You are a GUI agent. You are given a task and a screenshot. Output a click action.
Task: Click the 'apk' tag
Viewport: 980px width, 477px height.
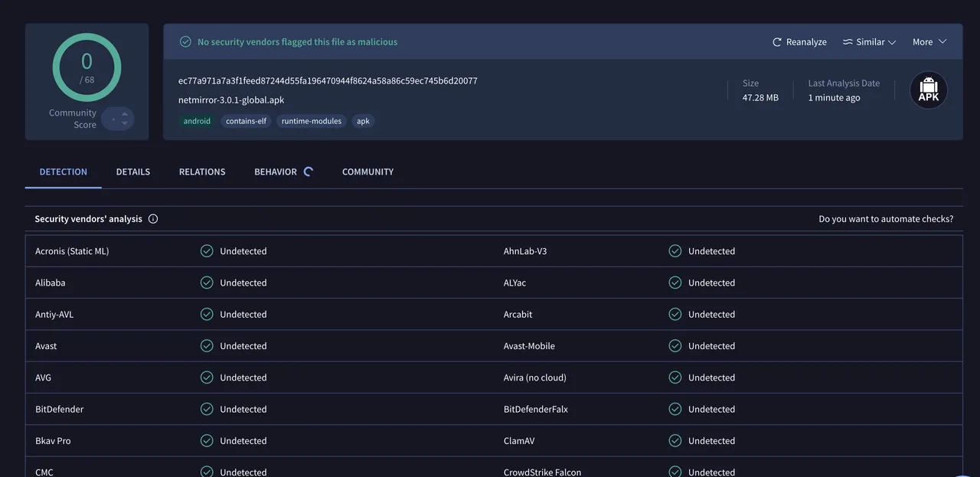click(x=363, y=121)
